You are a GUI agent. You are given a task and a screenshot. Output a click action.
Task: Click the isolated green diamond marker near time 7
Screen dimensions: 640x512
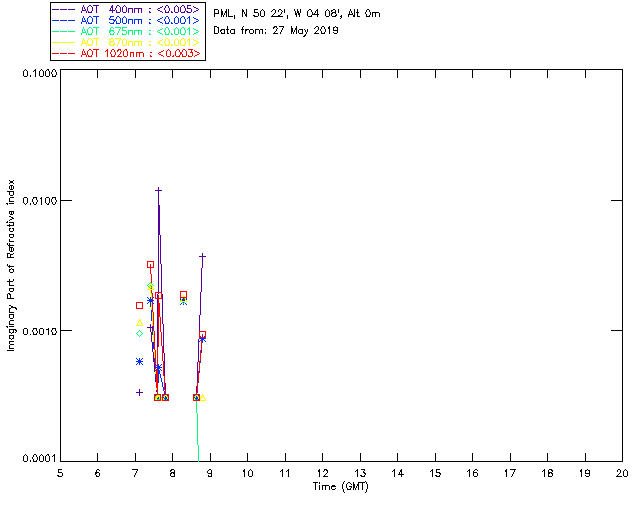click(140, 334)
